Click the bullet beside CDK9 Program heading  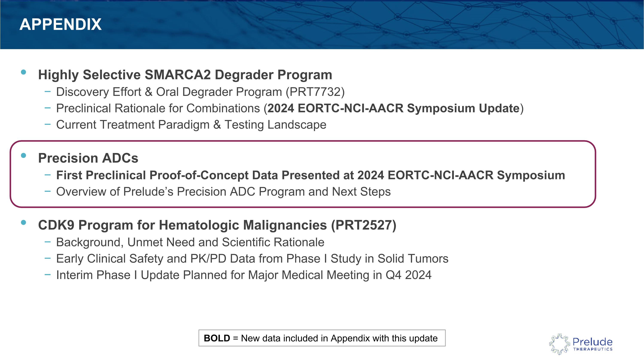pos(23,222)
